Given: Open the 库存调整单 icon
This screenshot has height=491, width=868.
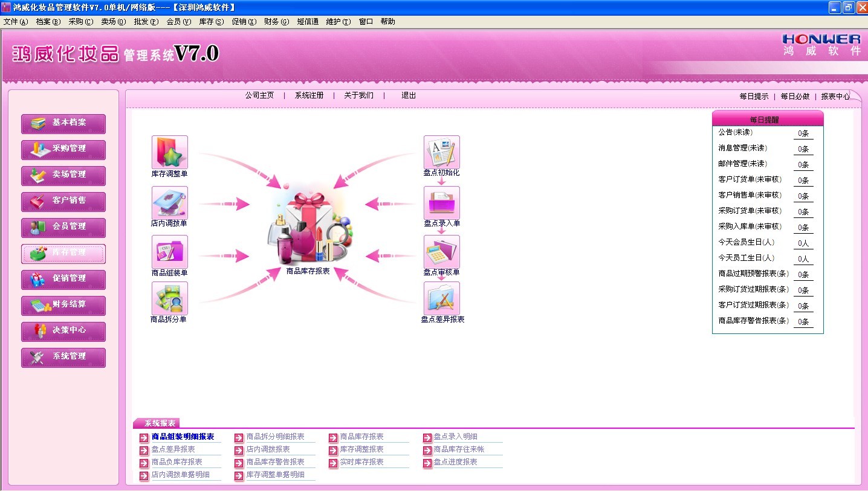Looking at the screenshot, I should click(169, 152).
